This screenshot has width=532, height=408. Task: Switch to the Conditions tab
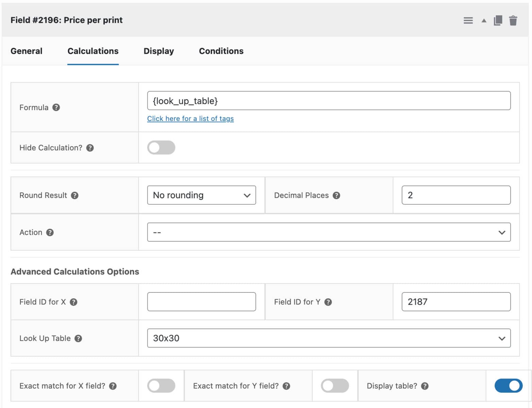(221, 51)
